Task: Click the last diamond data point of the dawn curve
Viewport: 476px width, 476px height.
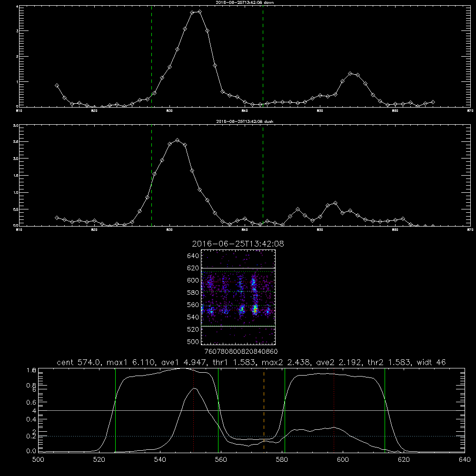Action: point(433,102)
